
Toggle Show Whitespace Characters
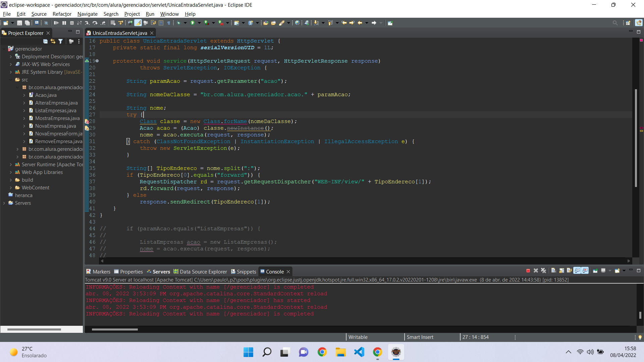pos(169,23)
